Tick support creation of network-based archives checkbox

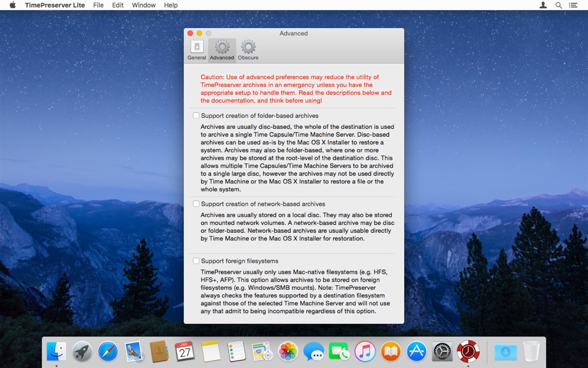pyautogui.click(x=196, y=204)
